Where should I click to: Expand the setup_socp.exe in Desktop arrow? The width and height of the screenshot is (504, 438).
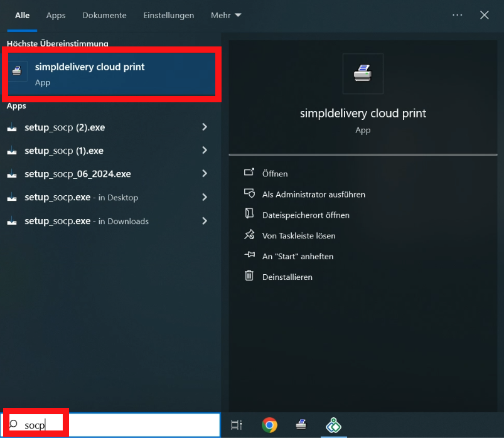pos(205,197)
